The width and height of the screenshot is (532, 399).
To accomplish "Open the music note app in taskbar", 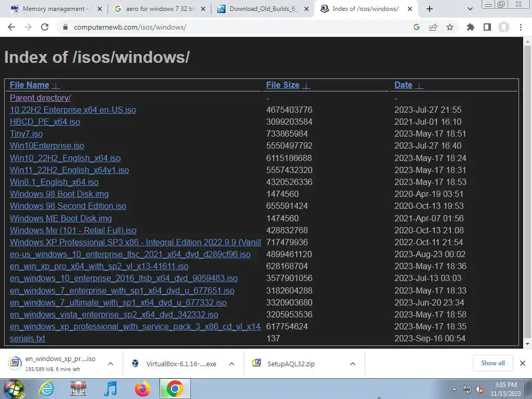I will coord(110,389).
